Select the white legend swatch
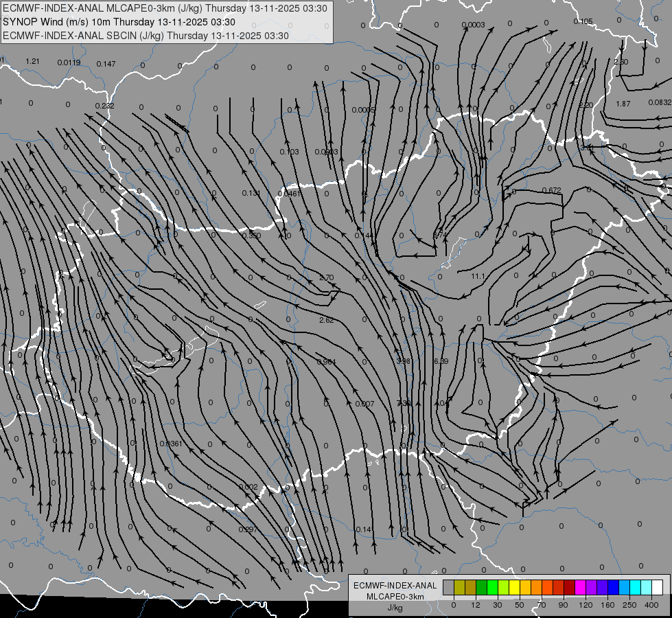Screen dimensions: 672x618 (658, 587)
